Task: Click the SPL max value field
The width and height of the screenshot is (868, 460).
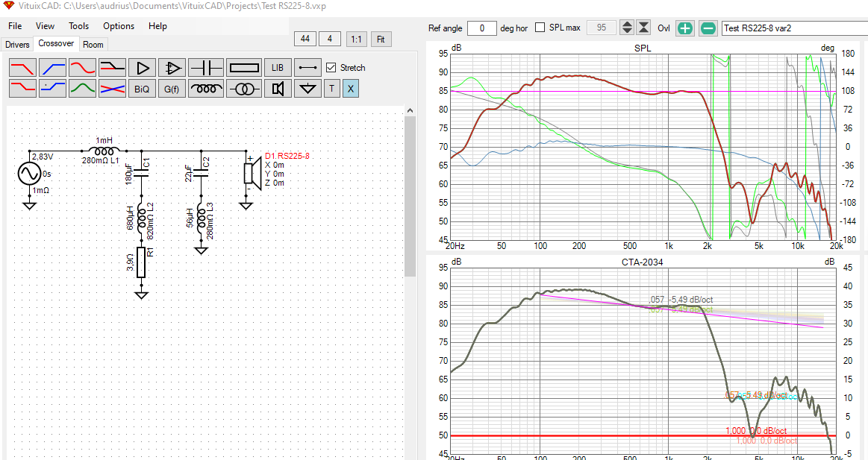Action: click(x=601, y=28)
